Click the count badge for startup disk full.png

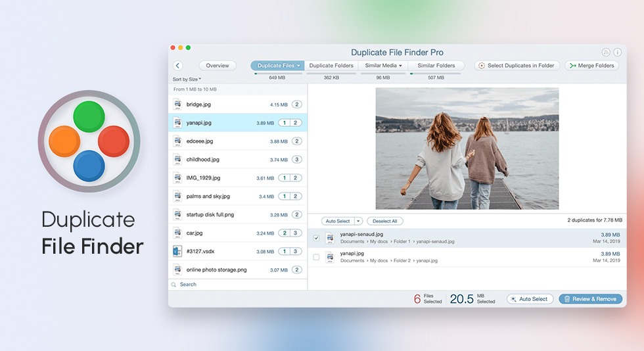(297, 214)
